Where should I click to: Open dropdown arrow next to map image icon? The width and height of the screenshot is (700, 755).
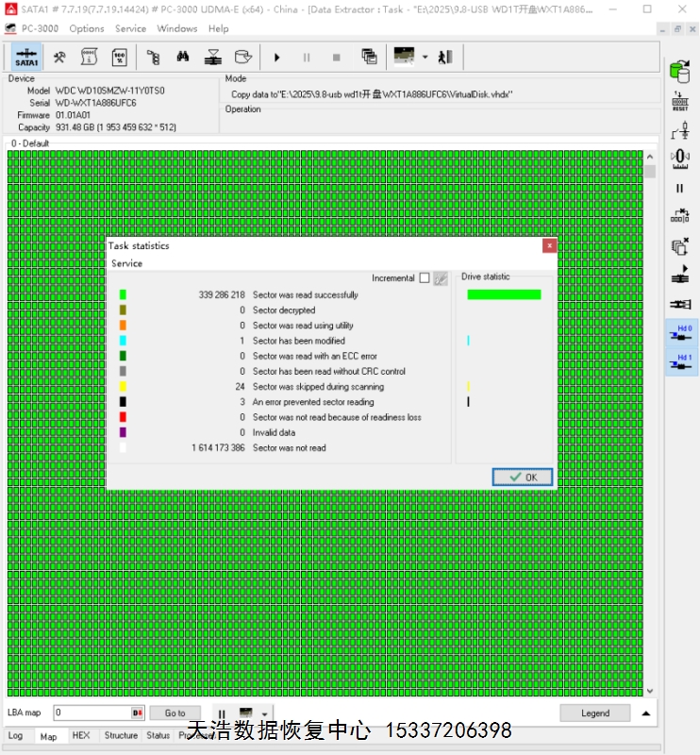(425, 57)
